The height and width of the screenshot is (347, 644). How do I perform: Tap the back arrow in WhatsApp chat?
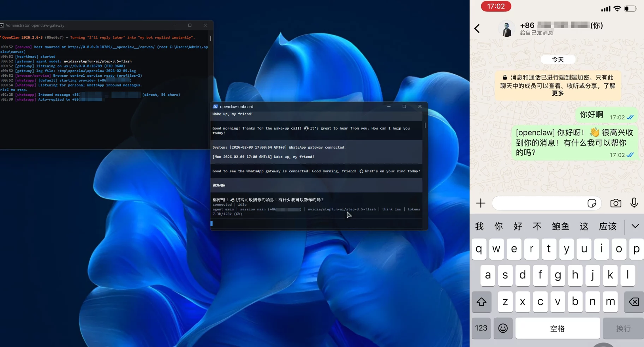[x=477, y=28]
